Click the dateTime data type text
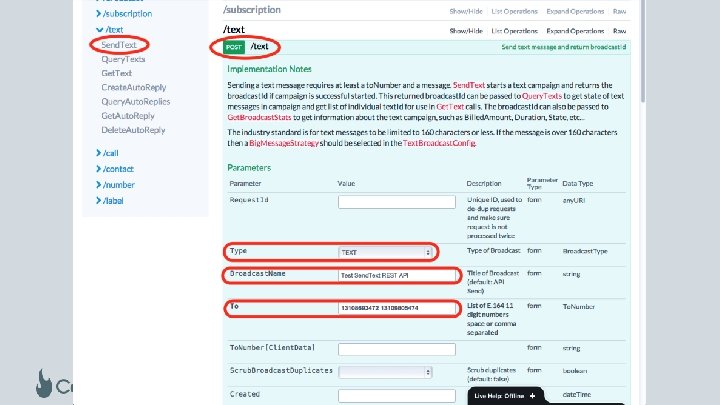720x405 pixels. coord(577,394)
